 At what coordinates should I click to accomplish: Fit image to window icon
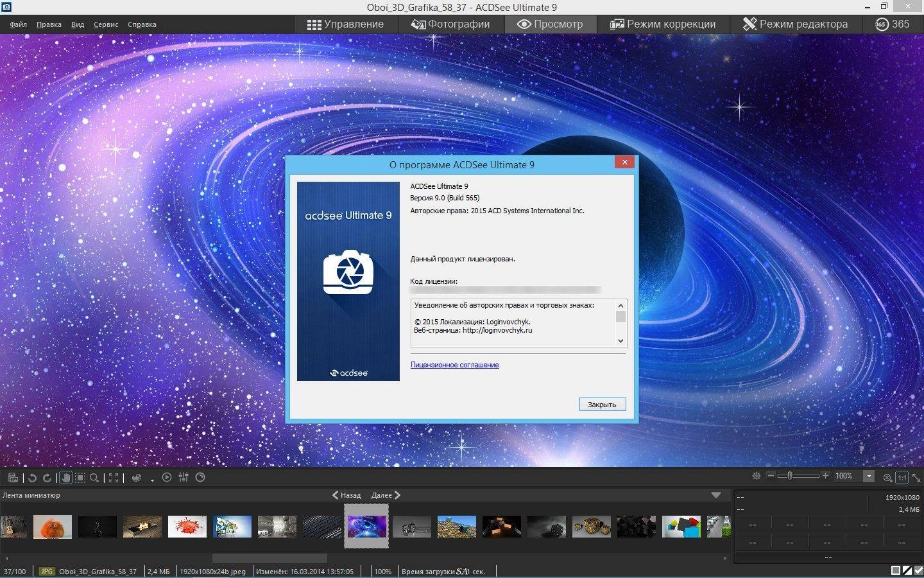point(916,477)
